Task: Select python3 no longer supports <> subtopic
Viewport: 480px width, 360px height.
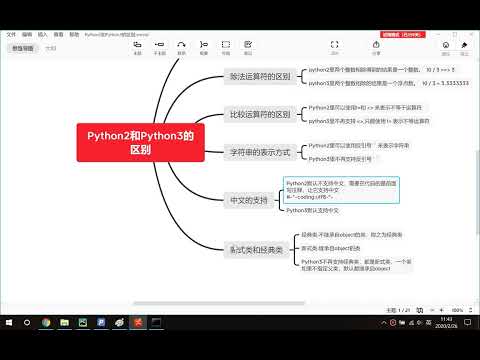Action: point(369,121)
